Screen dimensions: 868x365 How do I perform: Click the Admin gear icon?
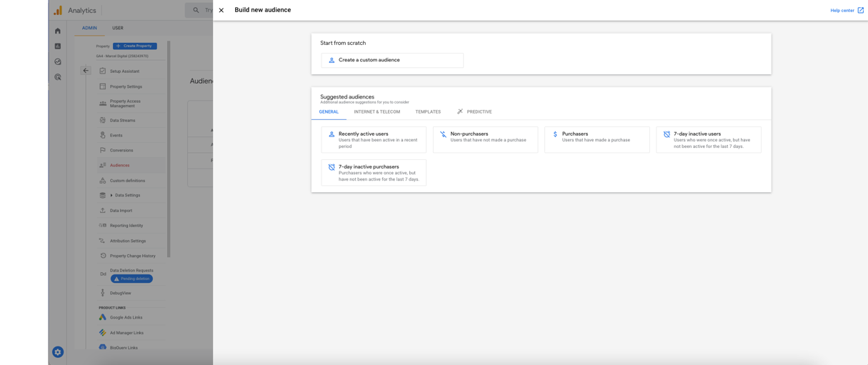coord(58,352)
